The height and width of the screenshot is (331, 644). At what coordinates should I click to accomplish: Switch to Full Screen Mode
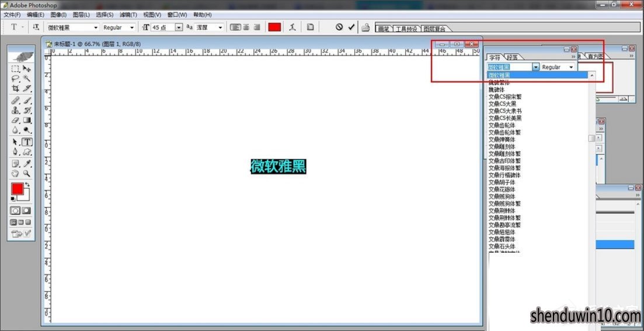(x=29, y=222)
